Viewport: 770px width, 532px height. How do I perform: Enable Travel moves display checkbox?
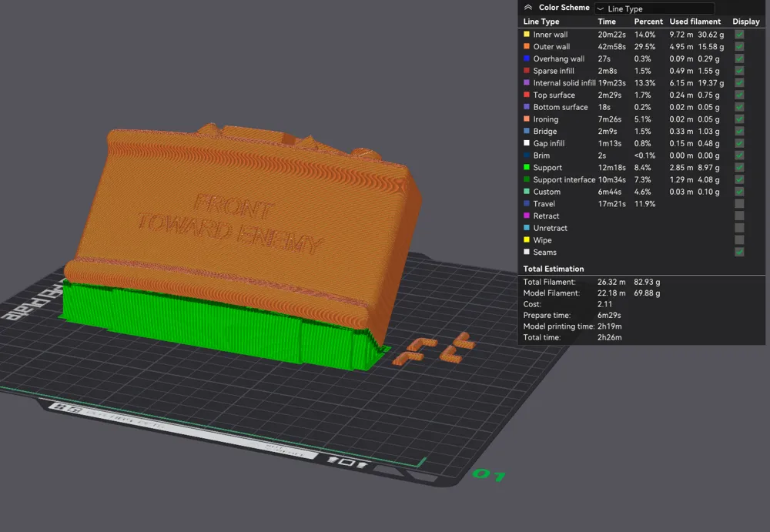pos(739,204)
